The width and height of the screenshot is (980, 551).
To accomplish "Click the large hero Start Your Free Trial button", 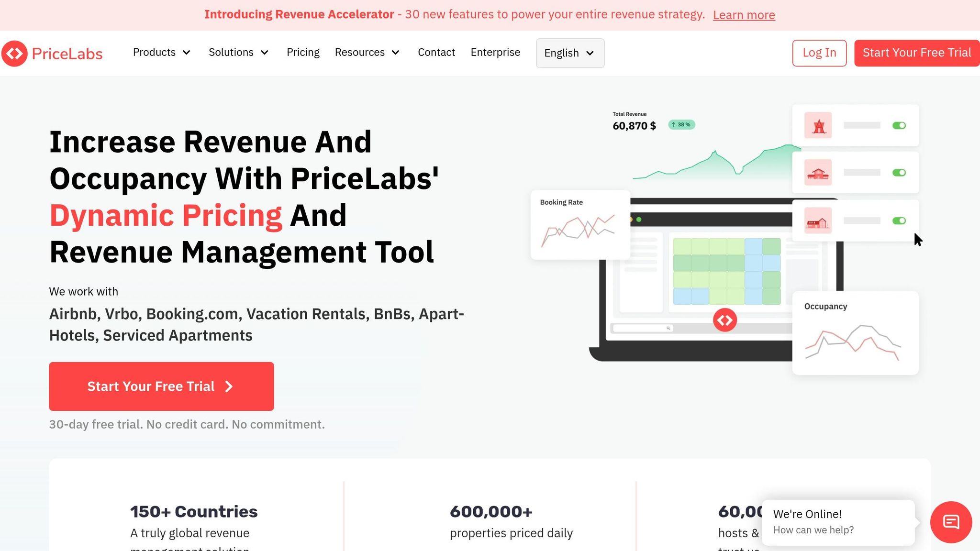I will point(161,386).
